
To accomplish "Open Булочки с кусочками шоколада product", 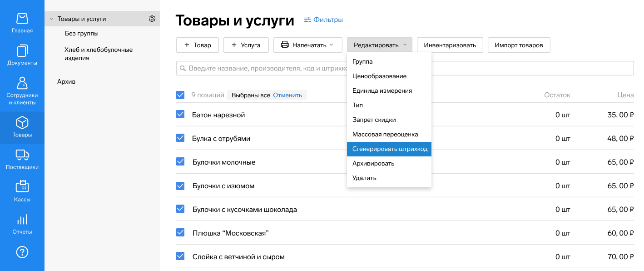I will [x=245, y=209].
